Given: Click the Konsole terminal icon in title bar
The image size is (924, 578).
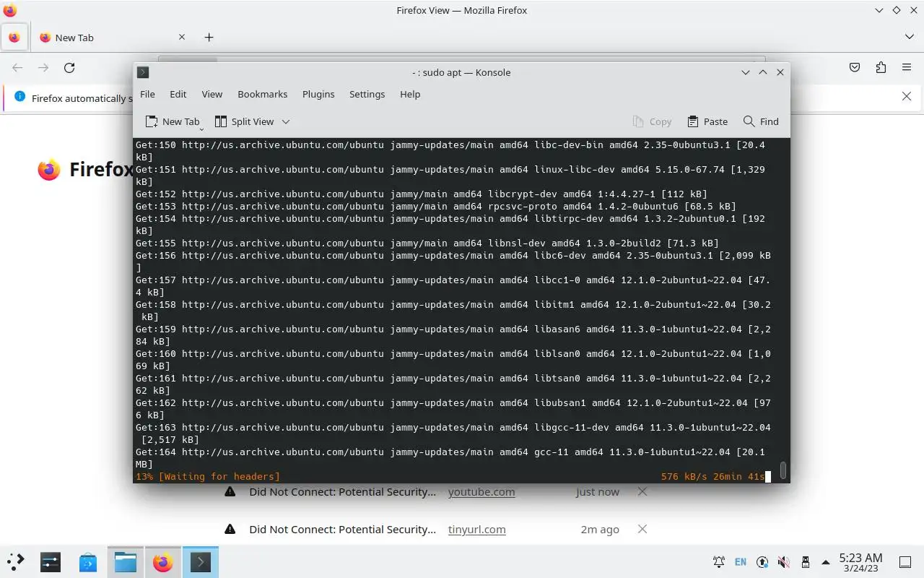Looking at the screenshot, I should click(x=143, y=72).
